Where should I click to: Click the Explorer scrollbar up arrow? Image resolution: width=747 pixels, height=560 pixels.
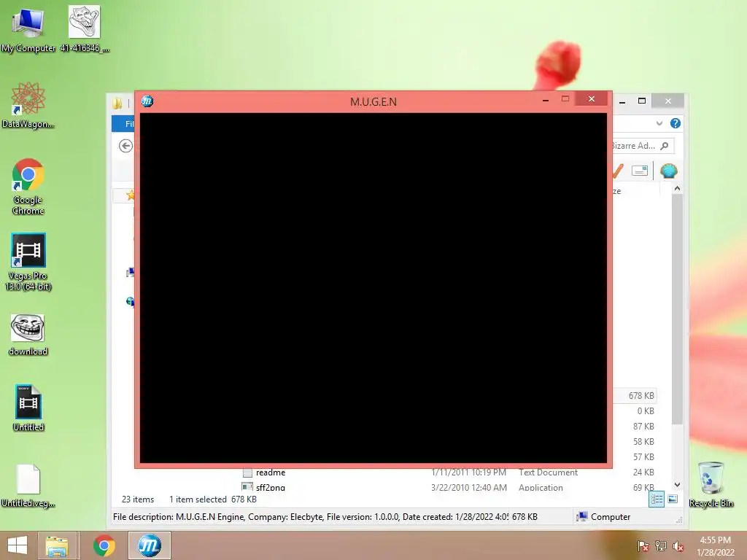(677, 189)
